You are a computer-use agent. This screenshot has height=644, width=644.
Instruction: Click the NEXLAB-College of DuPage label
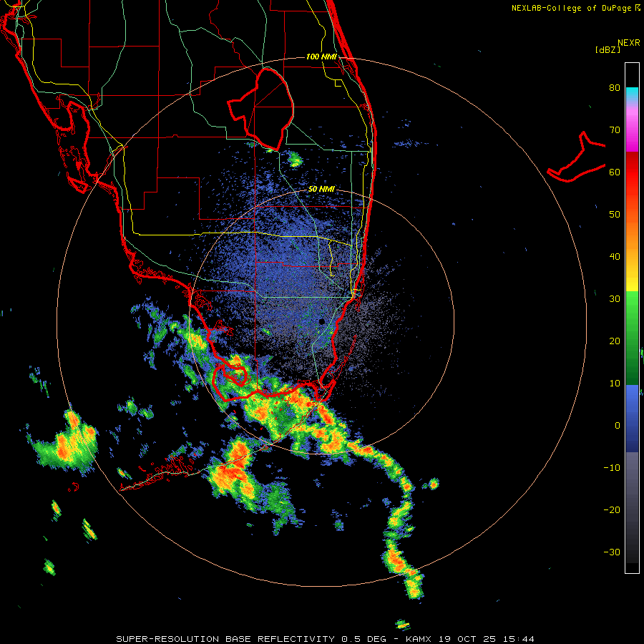tap(572, 8)
